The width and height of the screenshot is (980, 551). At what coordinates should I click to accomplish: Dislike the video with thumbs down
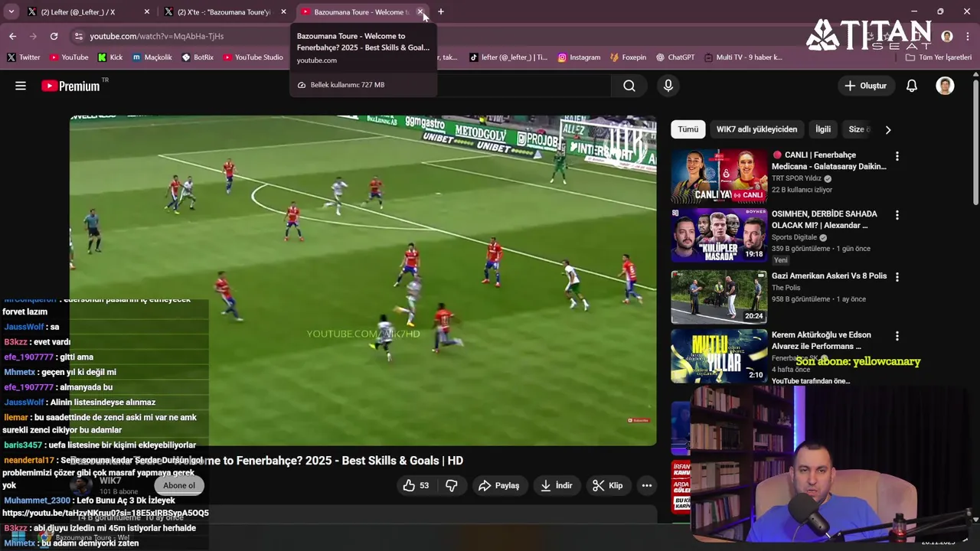tap(452, 485)
